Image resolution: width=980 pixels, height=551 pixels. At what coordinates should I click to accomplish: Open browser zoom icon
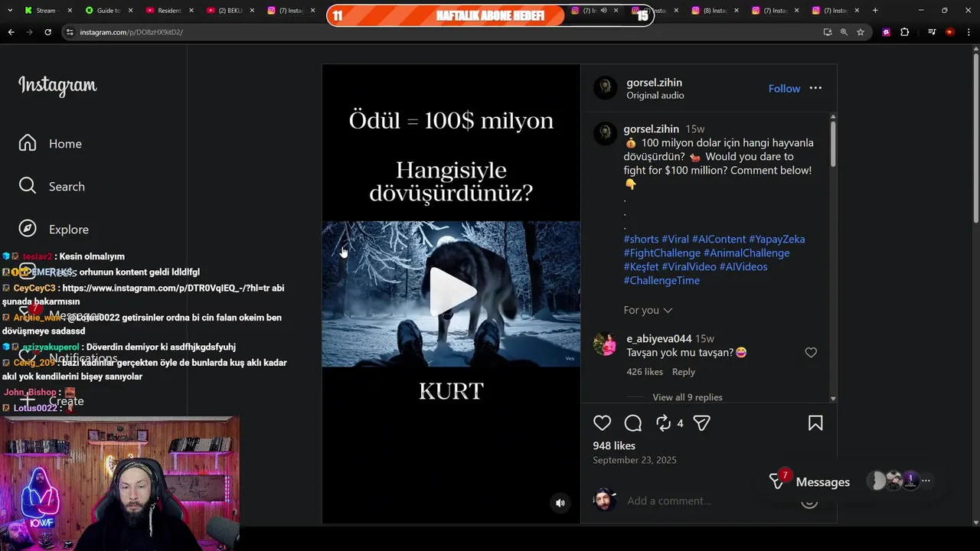(844, 32)
